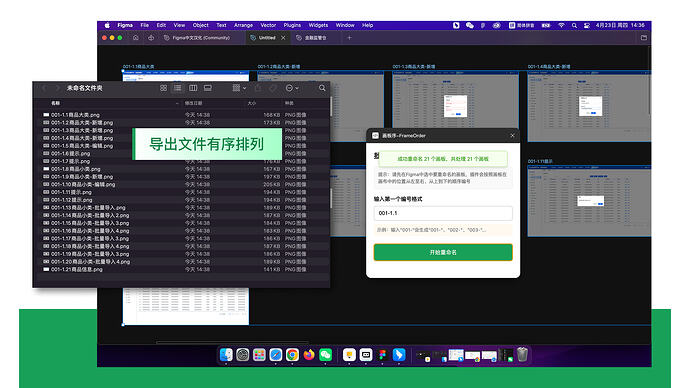Go forward in Finder window
This screenshot has height=388, width=690.
pyautogui.click(x=57, y=88)
